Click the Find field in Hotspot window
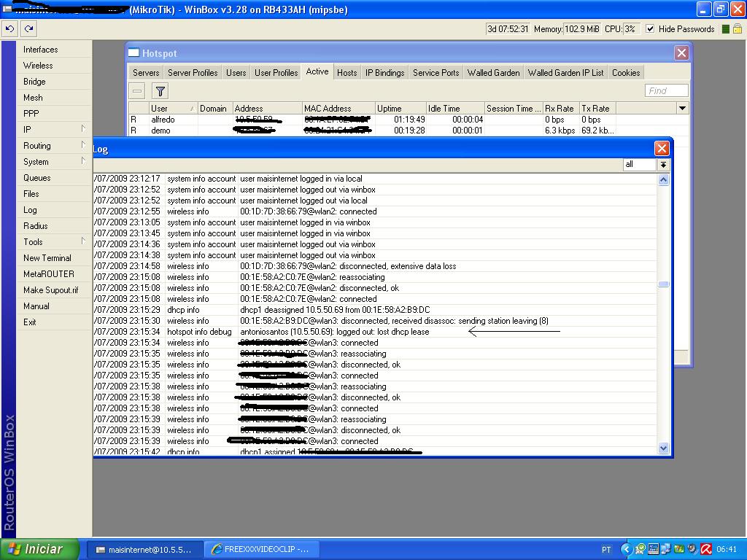The width and height of the screenshot is (747, 560). (666, 90)
